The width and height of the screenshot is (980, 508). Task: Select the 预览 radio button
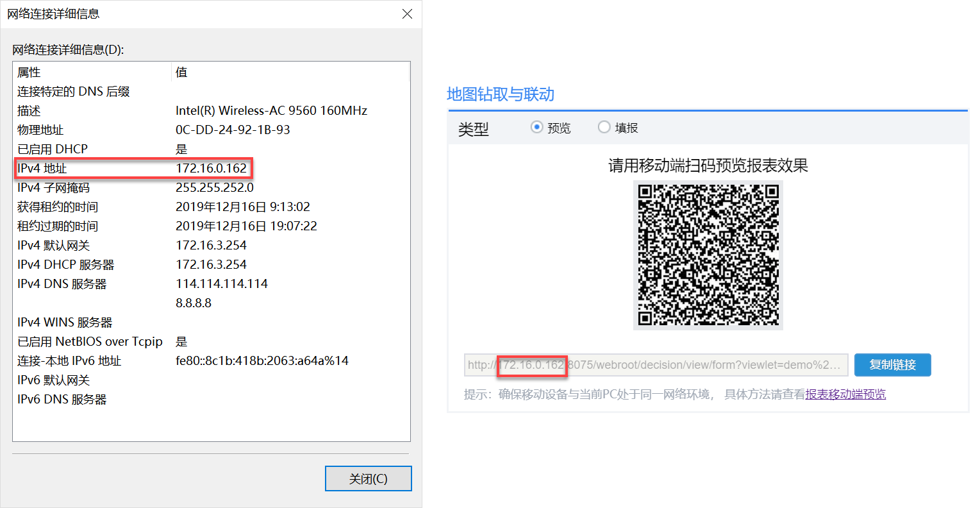tap(537, 127)
